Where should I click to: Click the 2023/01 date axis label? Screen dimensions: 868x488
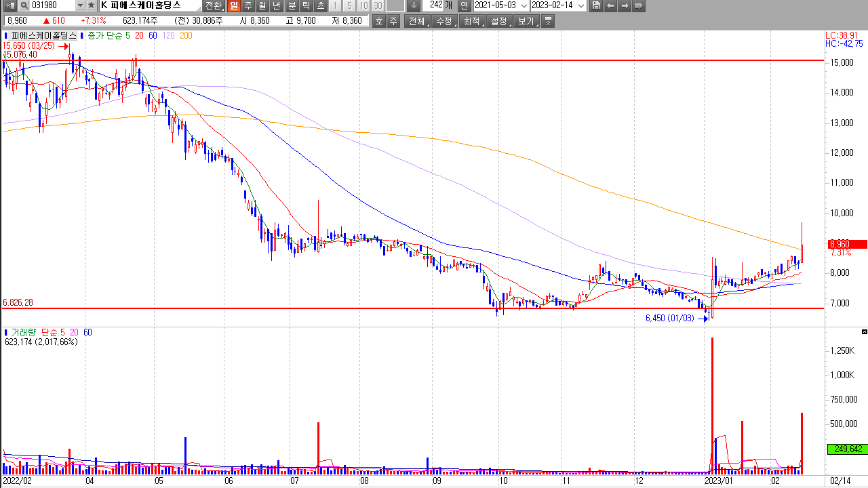(719, 481)
